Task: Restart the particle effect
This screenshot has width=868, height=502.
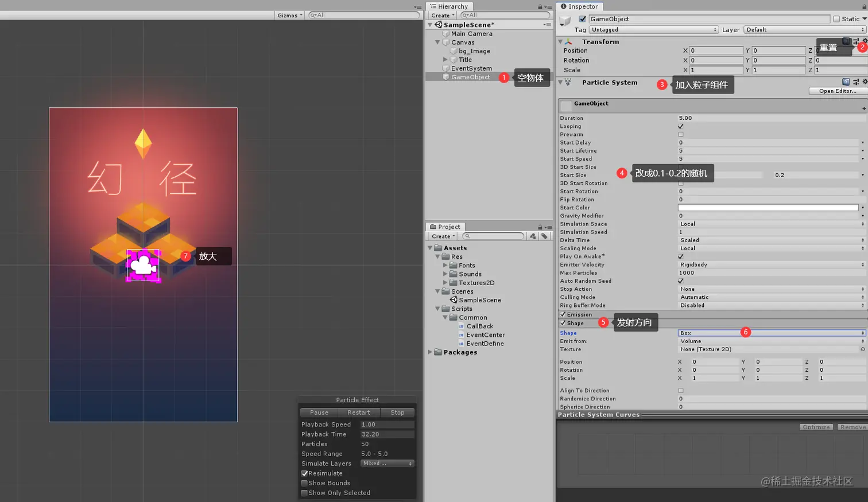Action: (359, 413)
